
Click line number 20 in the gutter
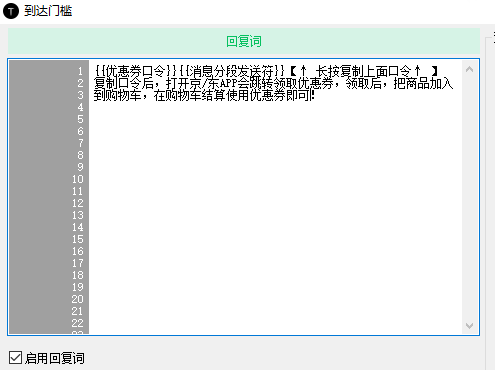point(78,299)
